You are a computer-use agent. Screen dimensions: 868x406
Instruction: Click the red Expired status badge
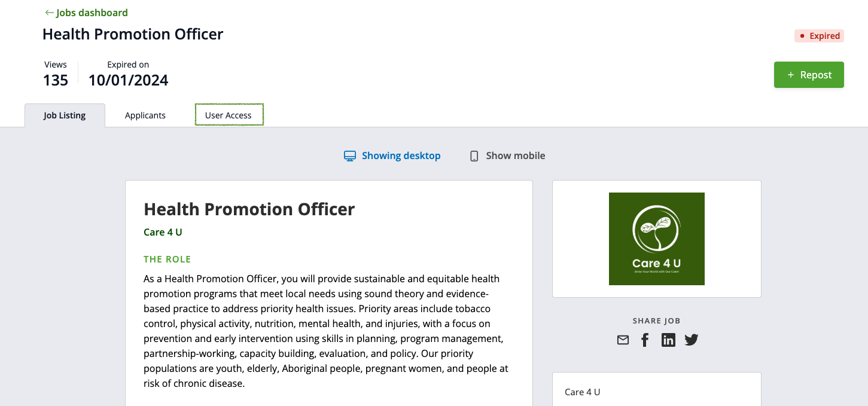point(819,36)
